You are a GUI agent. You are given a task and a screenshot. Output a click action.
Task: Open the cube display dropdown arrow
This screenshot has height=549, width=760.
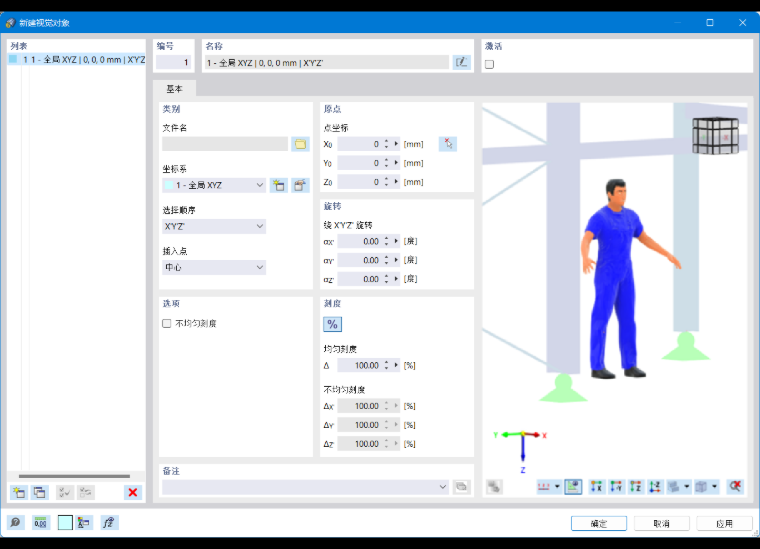click(714, 486)
